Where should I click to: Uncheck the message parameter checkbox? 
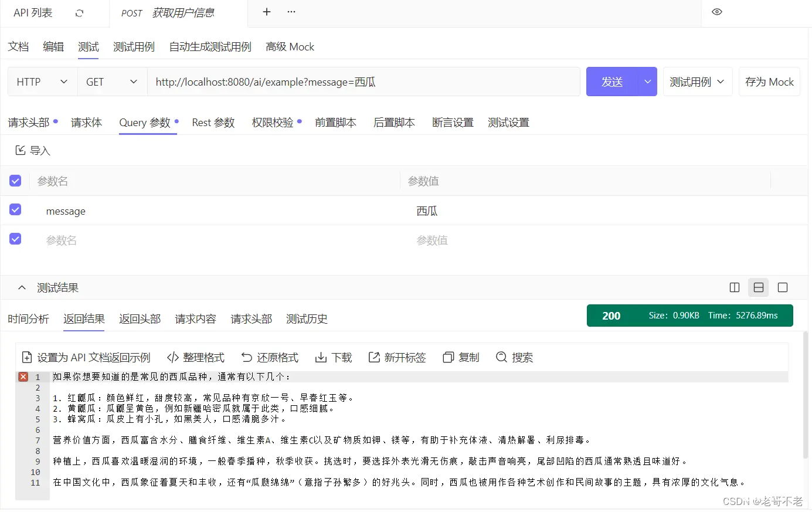tap(15, 209)
